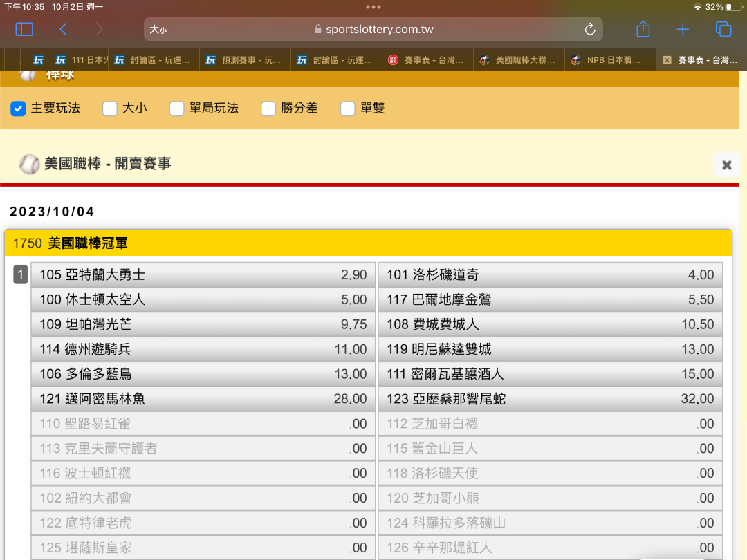
Task: Choose 123 亞歷桑那響尾蛇 at 32.00
Action: pyautogui.click(x=551, y=399)
